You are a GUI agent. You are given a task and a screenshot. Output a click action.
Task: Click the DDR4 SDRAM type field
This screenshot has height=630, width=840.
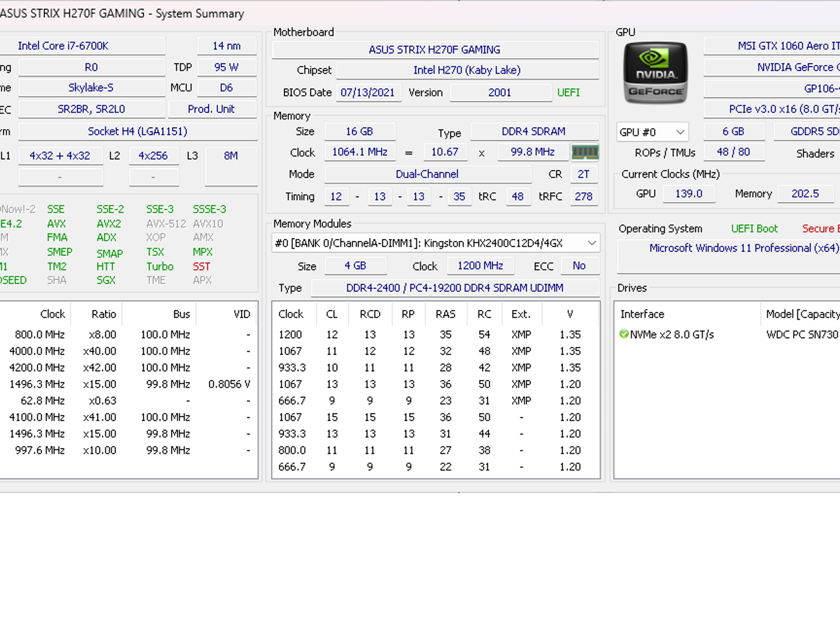pyautogui.click(x=534, y=131)
